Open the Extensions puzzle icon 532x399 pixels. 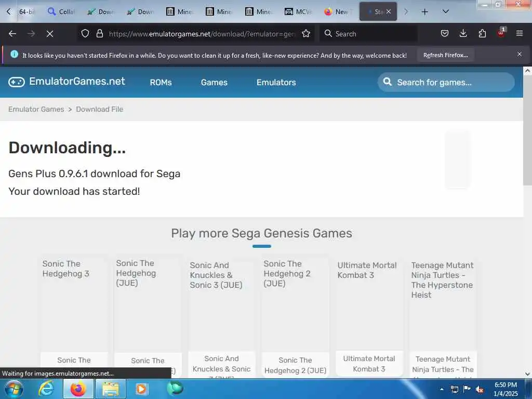[482, 33]
